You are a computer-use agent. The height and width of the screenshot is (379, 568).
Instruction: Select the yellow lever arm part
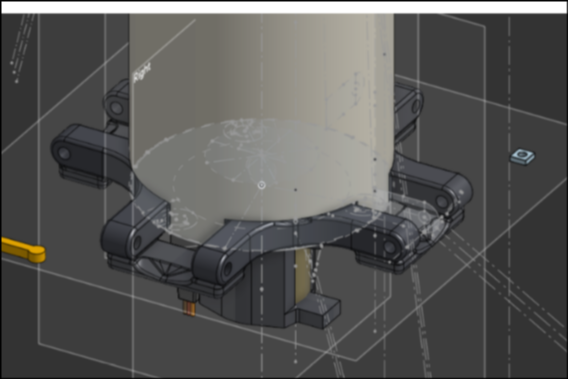pos(23,250)
